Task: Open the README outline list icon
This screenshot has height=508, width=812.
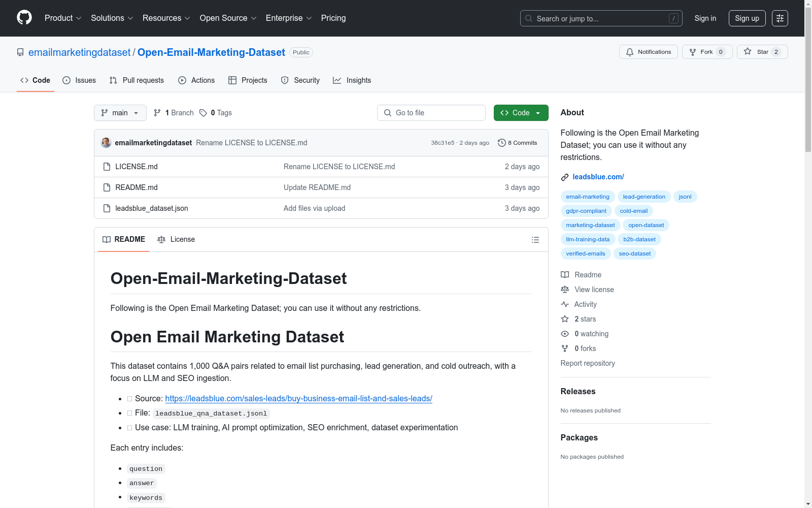Action: (x=535, y=240)
